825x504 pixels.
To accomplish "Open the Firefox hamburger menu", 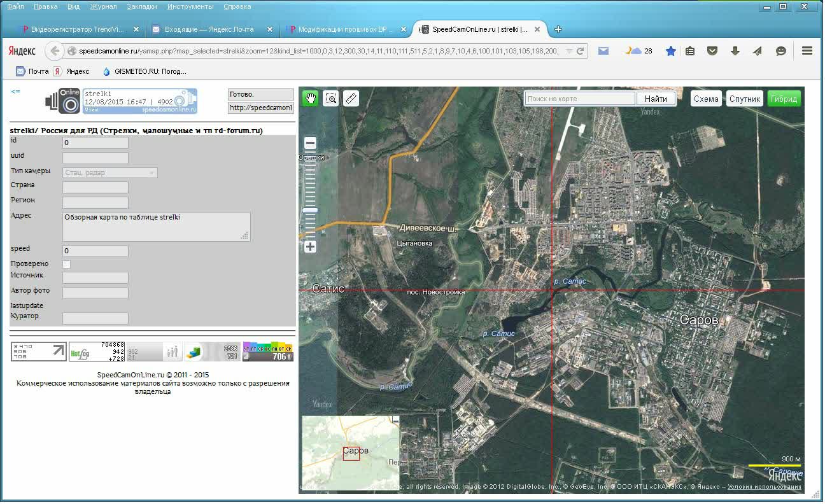I will point(807,51).
